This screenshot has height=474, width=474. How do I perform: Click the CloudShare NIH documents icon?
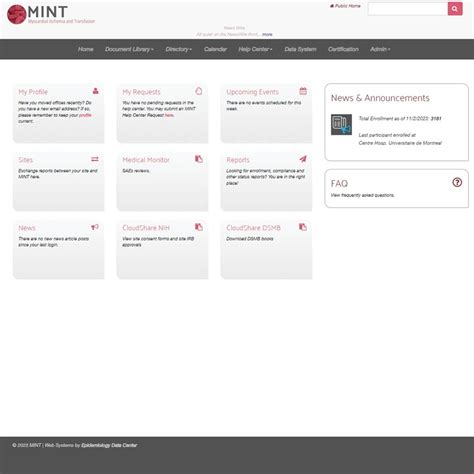(199, 227)
